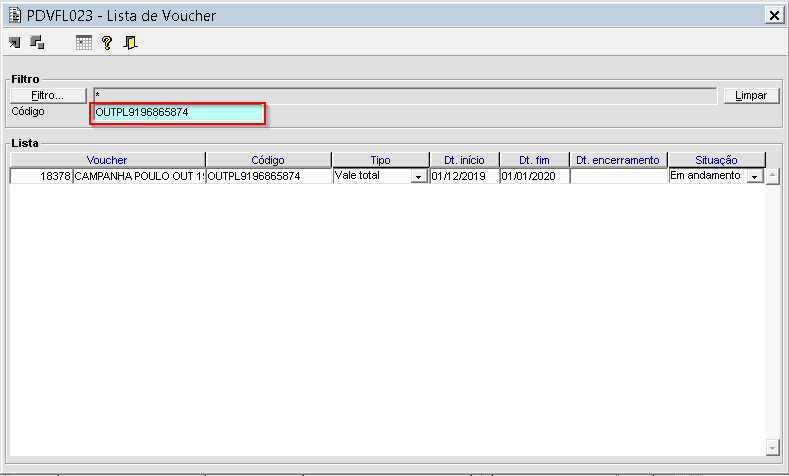789x476 pixels.
Task: Open the calendar toolbar icon
Action: coord(84,43)
